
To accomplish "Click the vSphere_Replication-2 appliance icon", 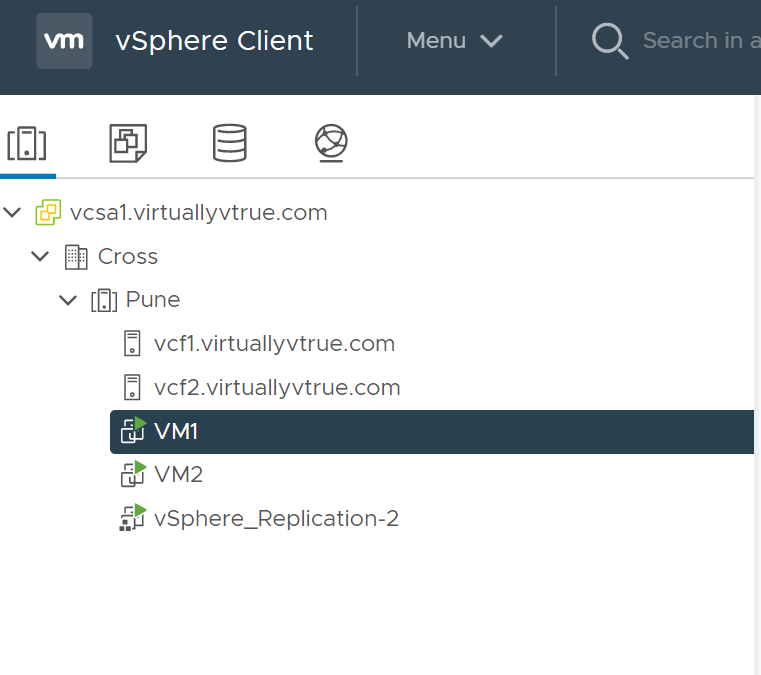I will click(x=133, y=518).
